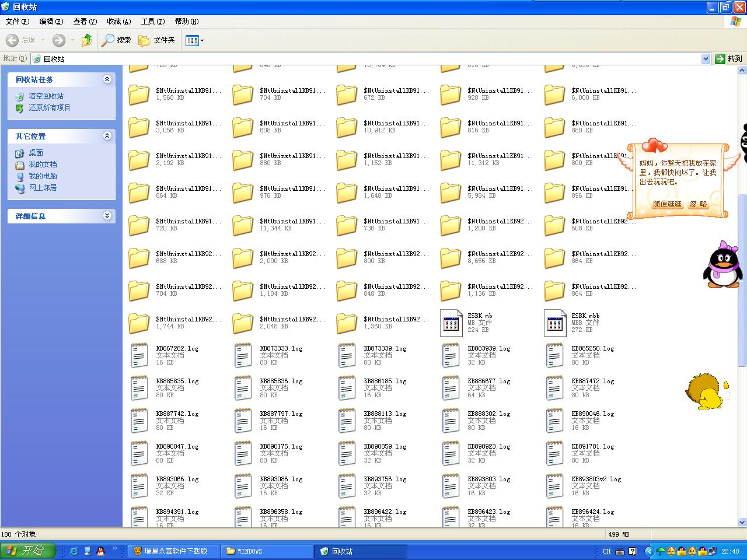Select the ESBK.mbb file icon
The height and width of the screenshot is (560, 747).
tap(555, 323)
